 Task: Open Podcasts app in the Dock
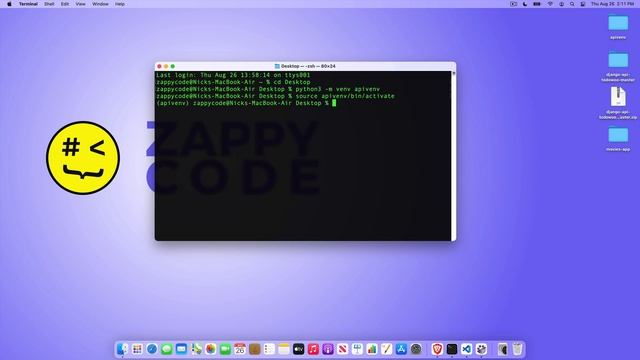(328, 349)
